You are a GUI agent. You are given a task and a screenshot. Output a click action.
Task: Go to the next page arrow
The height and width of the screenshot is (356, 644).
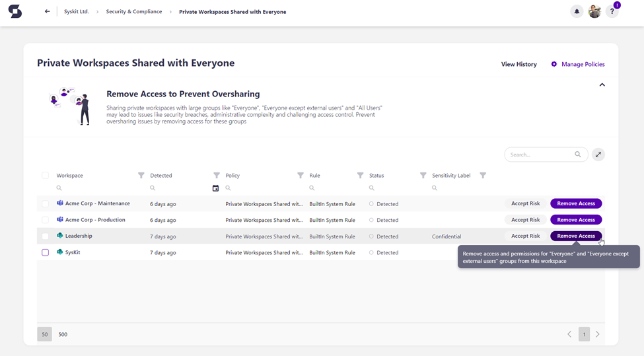click(598, 334)
